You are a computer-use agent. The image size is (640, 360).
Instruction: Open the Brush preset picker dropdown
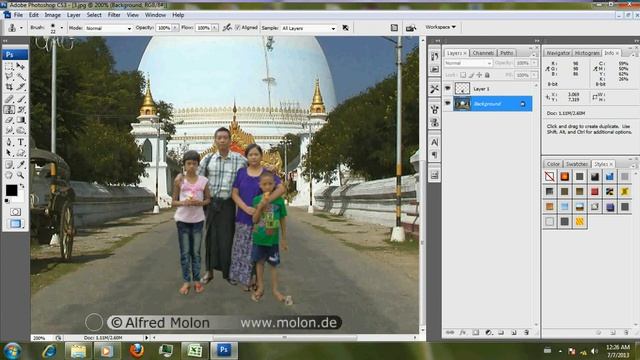[62, 28]
